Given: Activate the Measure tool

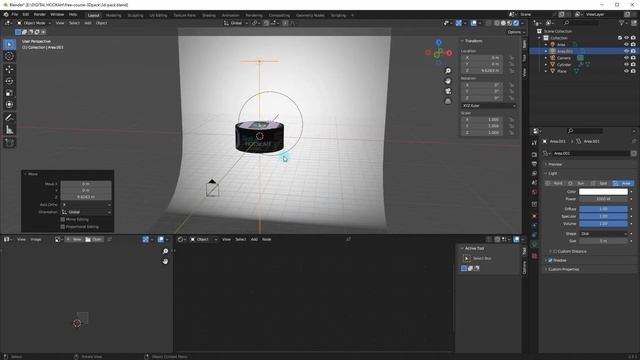Looking at the screenshot, I should [x=9, y=130].
